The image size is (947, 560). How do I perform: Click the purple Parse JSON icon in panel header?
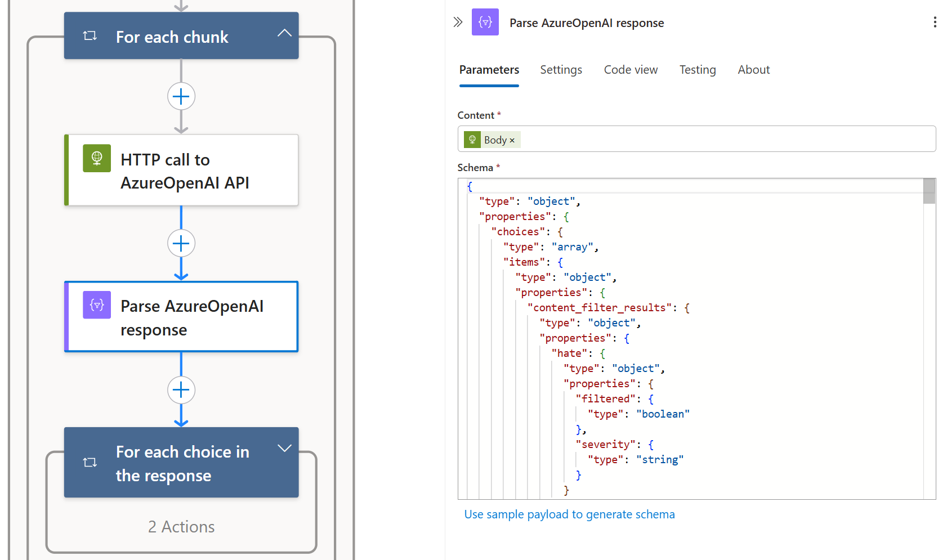coord(485,22)
